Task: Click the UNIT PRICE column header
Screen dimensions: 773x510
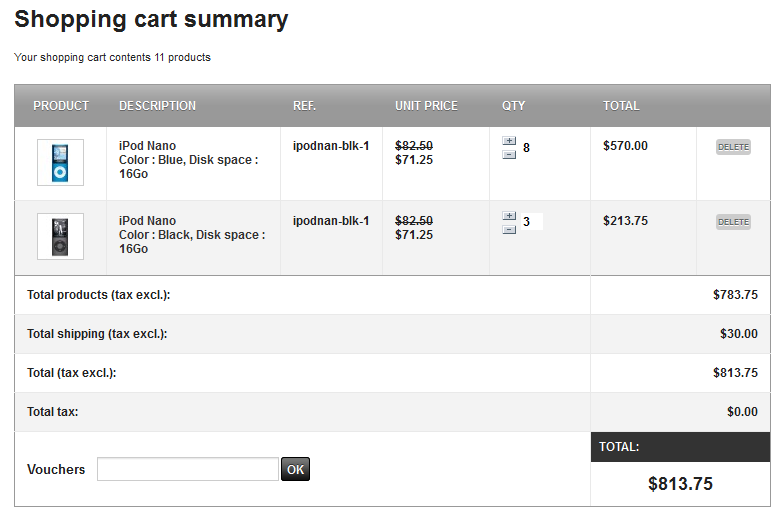Action: [x=426, y=106]
